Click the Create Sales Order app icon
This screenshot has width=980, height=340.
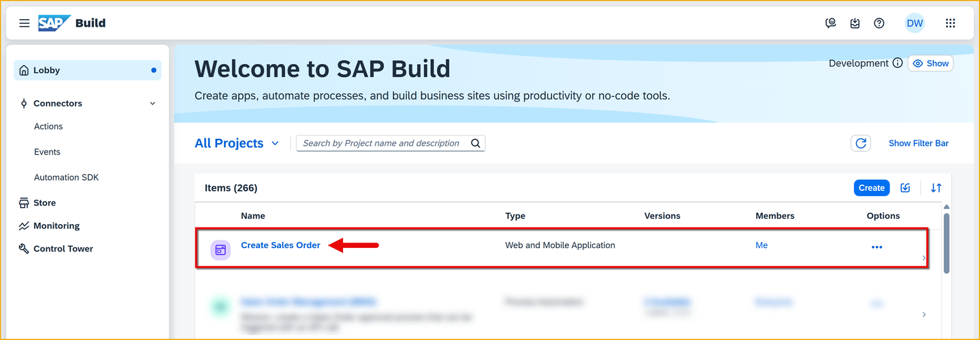[x=220, y=250]
